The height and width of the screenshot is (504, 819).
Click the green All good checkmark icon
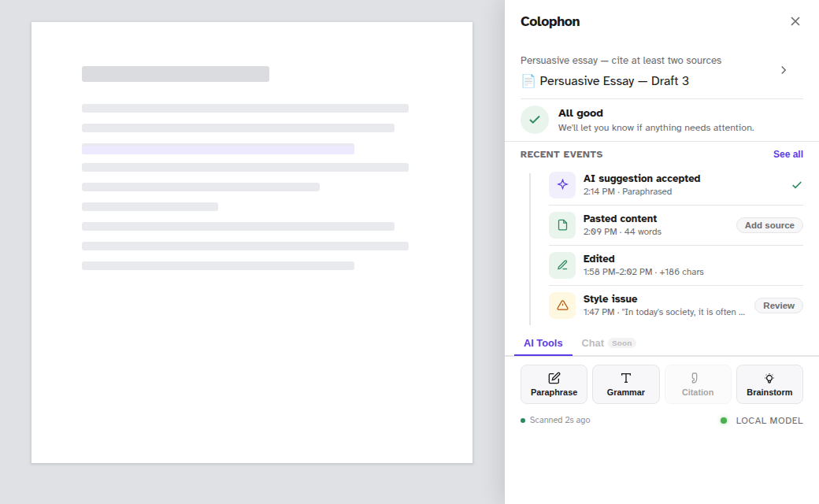[x=535, y=120]
